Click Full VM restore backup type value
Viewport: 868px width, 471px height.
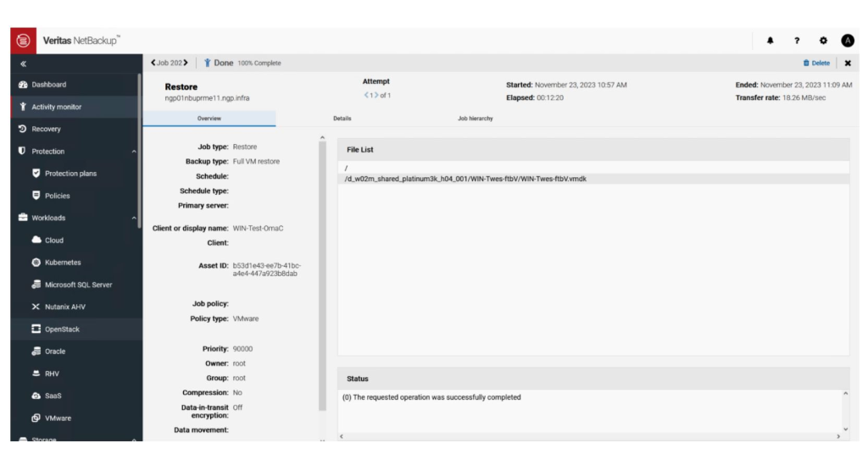256,162
